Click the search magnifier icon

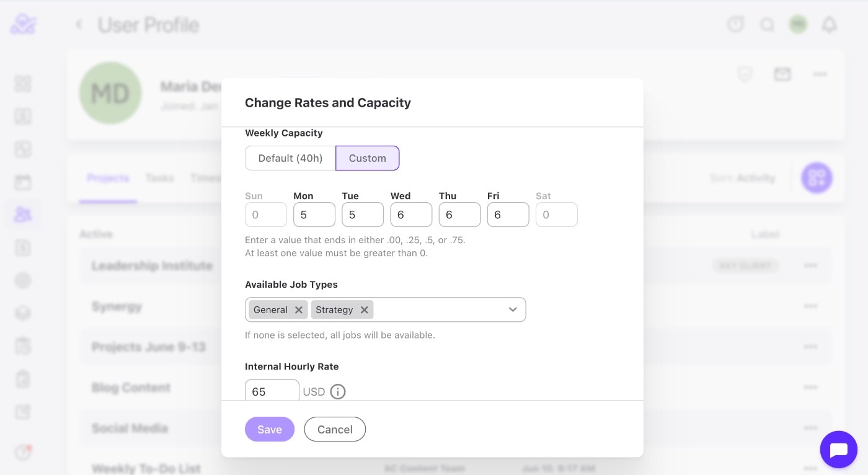point(768,25)
